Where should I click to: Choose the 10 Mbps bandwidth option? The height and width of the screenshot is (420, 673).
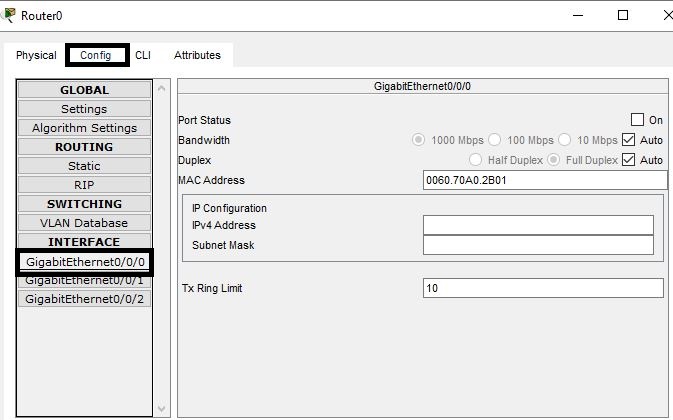564,140
